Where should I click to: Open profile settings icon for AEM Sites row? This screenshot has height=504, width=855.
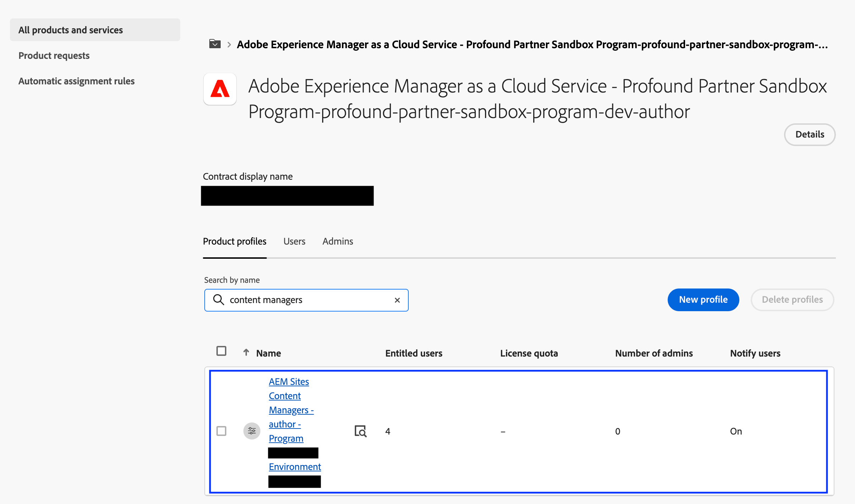coord(252,431)
